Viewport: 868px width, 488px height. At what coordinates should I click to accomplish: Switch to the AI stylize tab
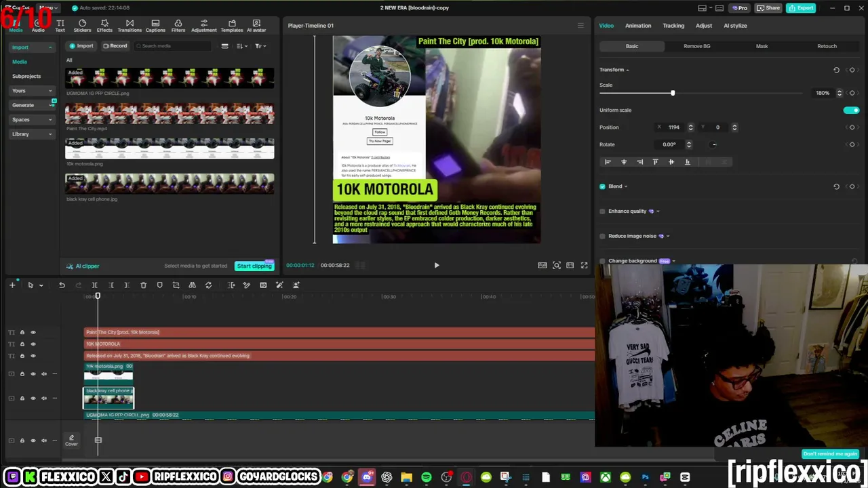coord(735,26)
